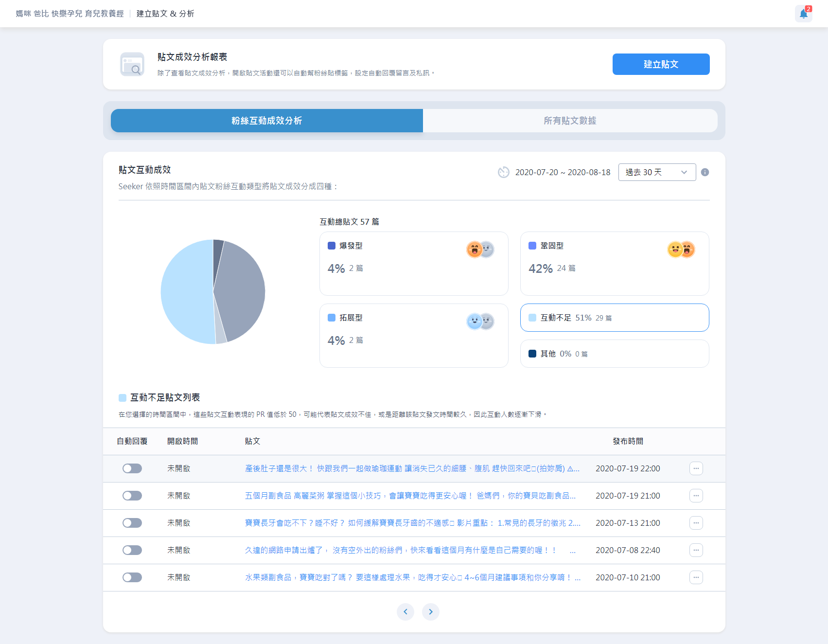Open the notification bell with badge
Viewport: 828px width, 644px height.
tap(803, 14)
